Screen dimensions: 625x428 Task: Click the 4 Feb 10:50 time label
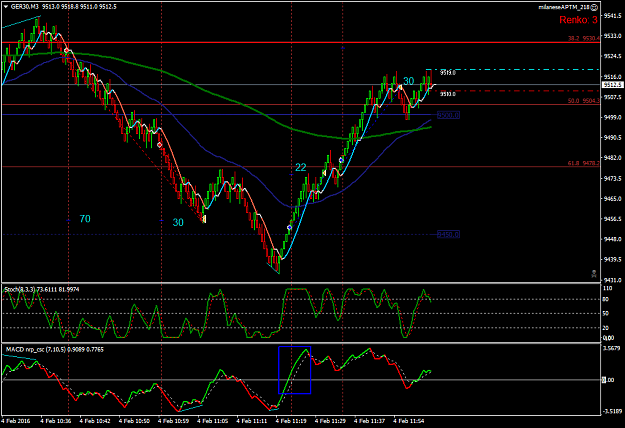[x=134, y=421]
